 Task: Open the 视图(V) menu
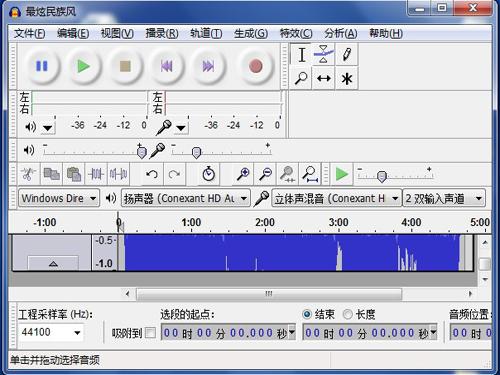point(117,33)
